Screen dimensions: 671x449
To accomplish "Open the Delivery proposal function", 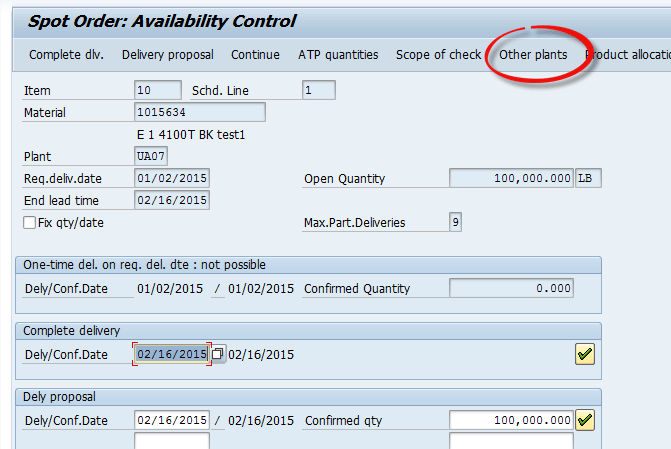I will tap(169, 55).
